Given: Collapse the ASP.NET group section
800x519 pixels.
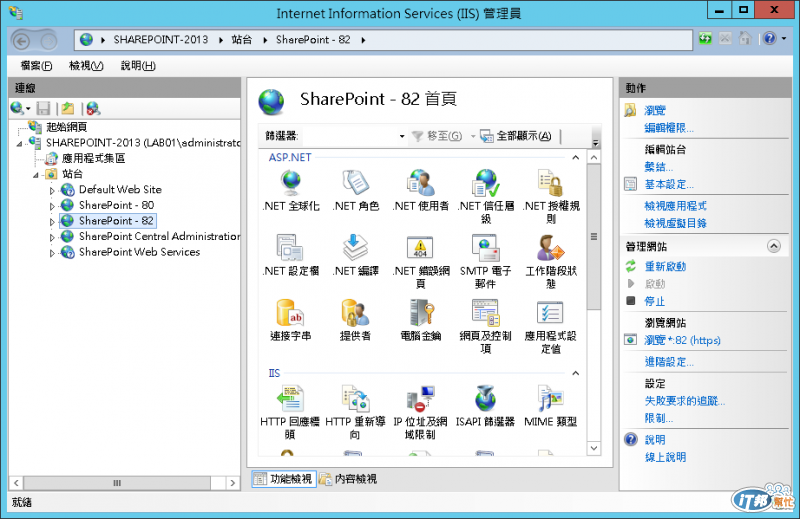Looking at the screenshot, I should (x=576, y=157).
